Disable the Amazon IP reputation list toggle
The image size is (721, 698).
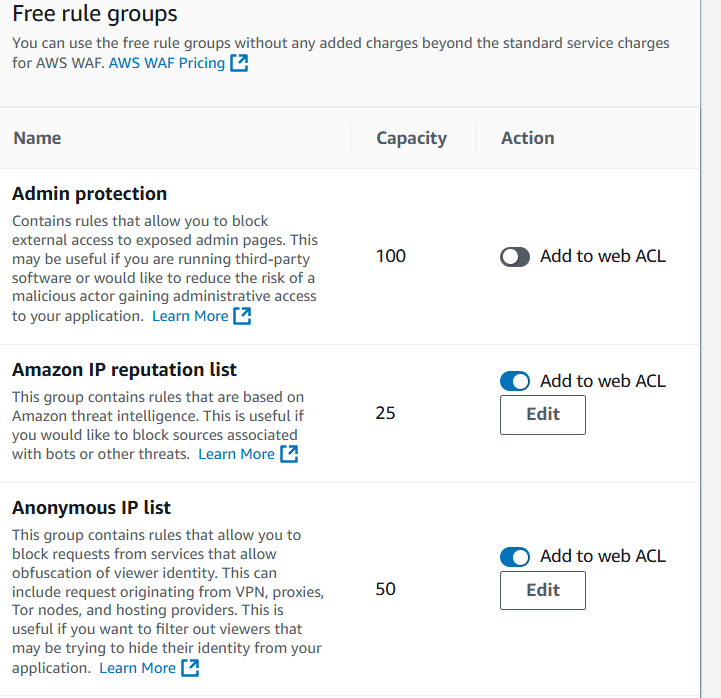tap(515, 381)
